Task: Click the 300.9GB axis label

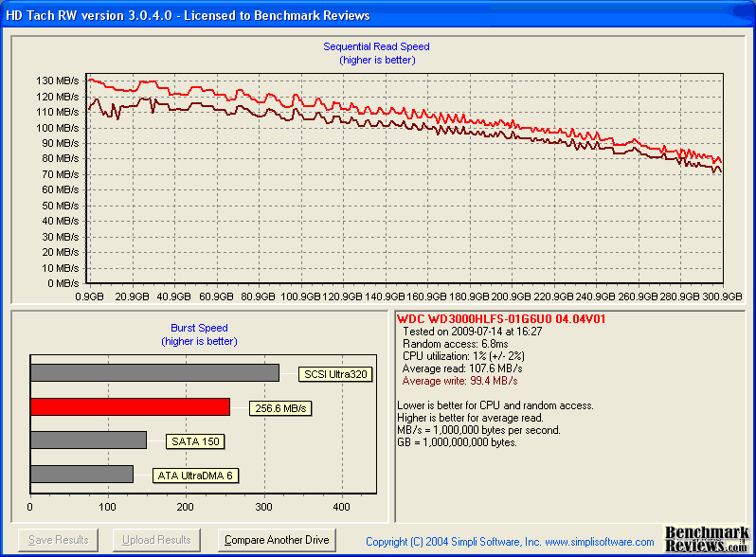Action: point(722,296)
